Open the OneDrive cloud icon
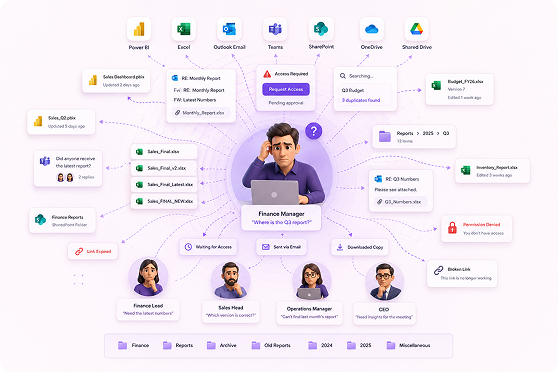Image resolution: width=558 pixels, height=372 pixels. click(x=372, y=29)
